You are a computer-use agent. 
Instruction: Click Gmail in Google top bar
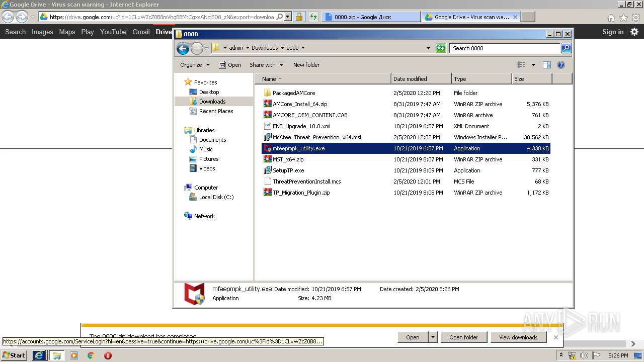coord(141,32)
